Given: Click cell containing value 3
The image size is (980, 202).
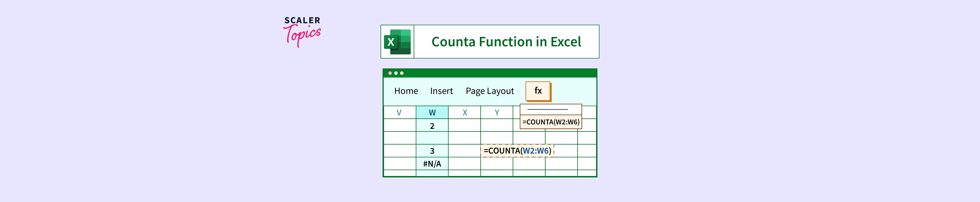Looking at the screenshot, I should pos(432,151).
